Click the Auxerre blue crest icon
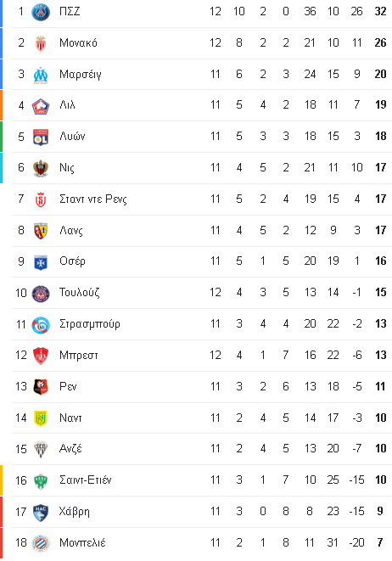Viewport: 392px width, 561px height. point(41,262)
